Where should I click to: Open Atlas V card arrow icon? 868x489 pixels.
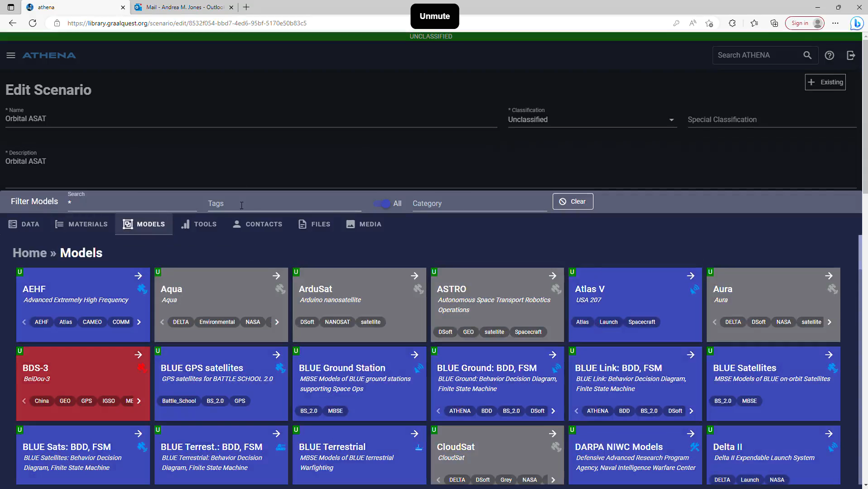pyautogui.click(x=691, y=276)
